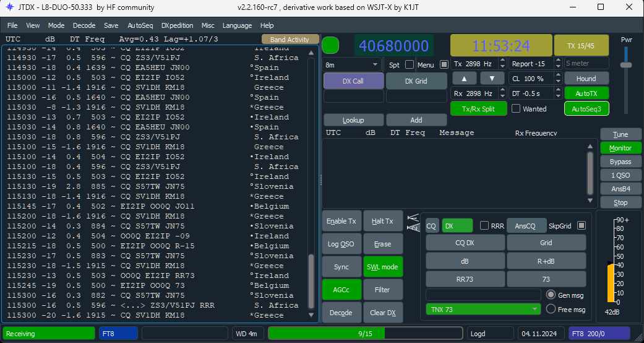Viewport: 644px width, 343px height.
Task: Select row 115230 OO0Q EI2IP RR73
Action: 155,276
